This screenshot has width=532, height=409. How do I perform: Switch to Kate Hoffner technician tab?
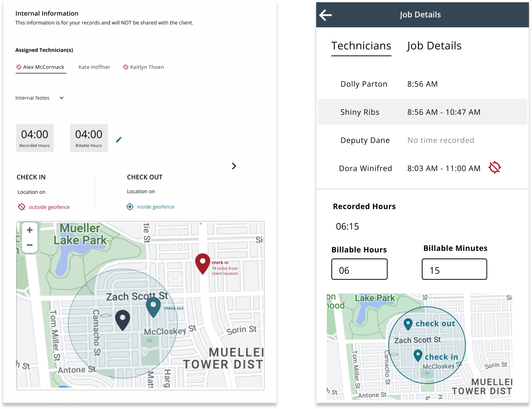pyautogui.click(x=94, y=67)
